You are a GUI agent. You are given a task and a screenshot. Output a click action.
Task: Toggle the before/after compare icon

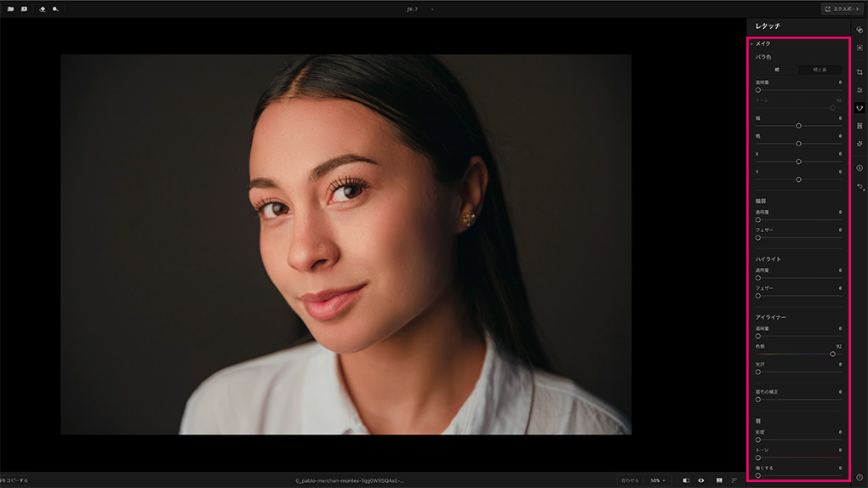[686, 480]
